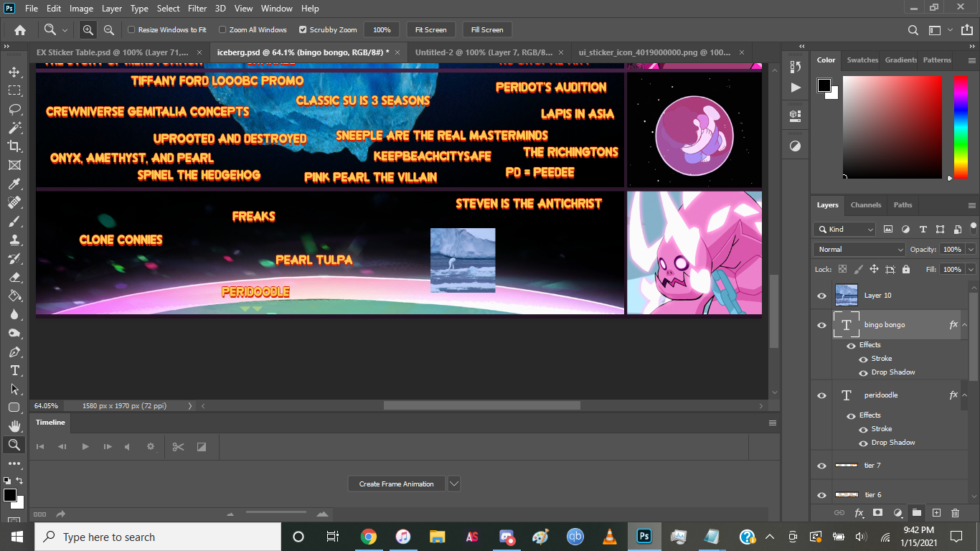Screen dimensions: 980x551
Task: Click the Home icon in options bar
Action: 20,30
